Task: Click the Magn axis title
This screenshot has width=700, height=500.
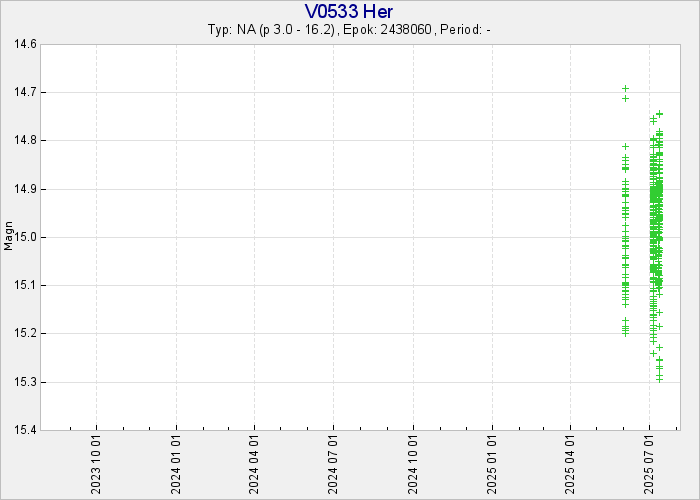Action: [x=8, y=236]
